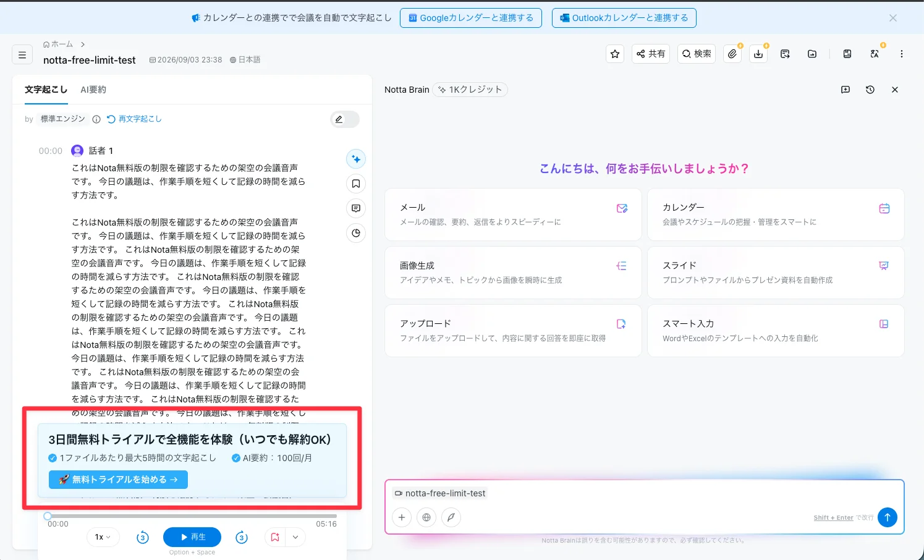The image size is (924, 560).
Task: Open the attachment paperclip icon
Action: pos(732,54)
